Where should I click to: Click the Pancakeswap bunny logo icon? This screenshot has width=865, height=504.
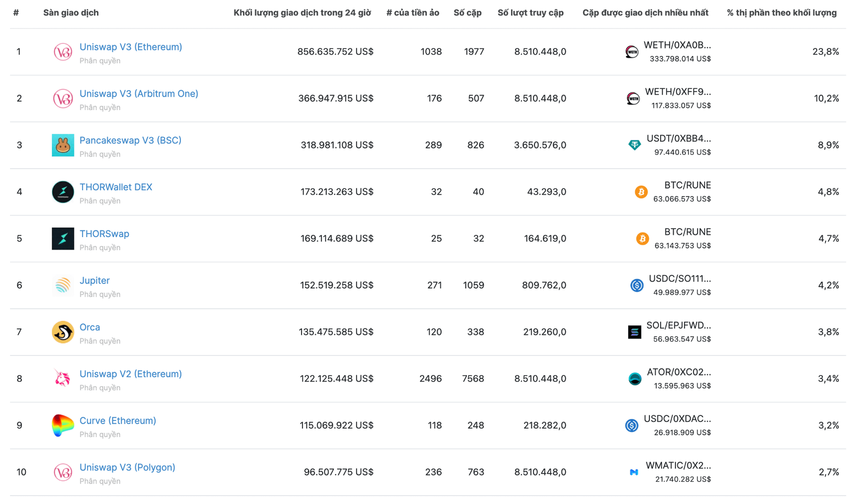click(x=63, y=146)
